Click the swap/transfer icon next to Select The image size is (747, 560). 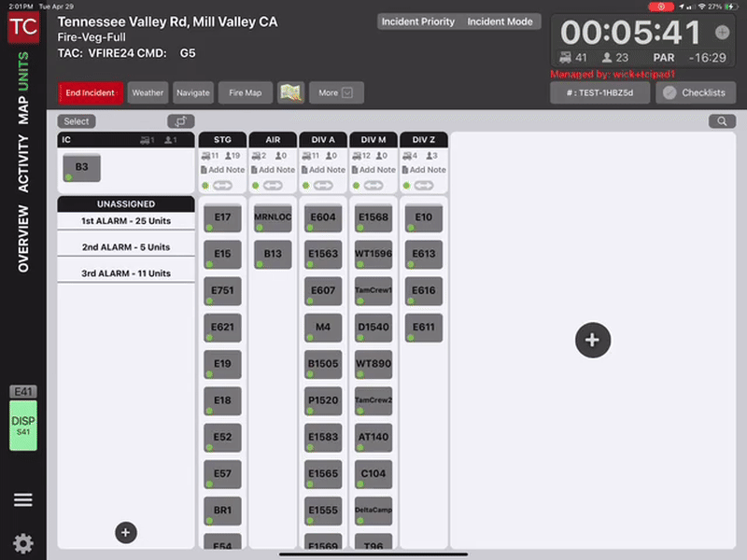click(x=180, y=121)
